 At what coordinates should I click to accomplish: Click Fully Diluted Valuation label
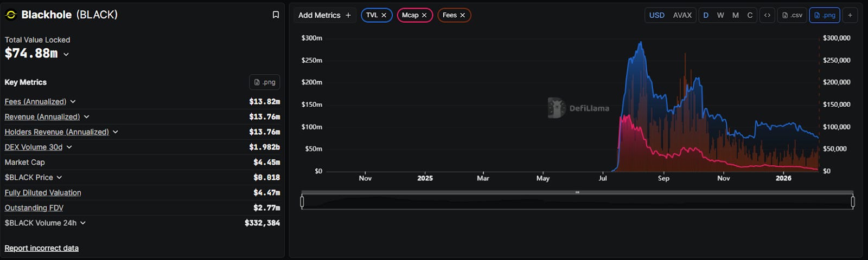click(x=43, y=193)
